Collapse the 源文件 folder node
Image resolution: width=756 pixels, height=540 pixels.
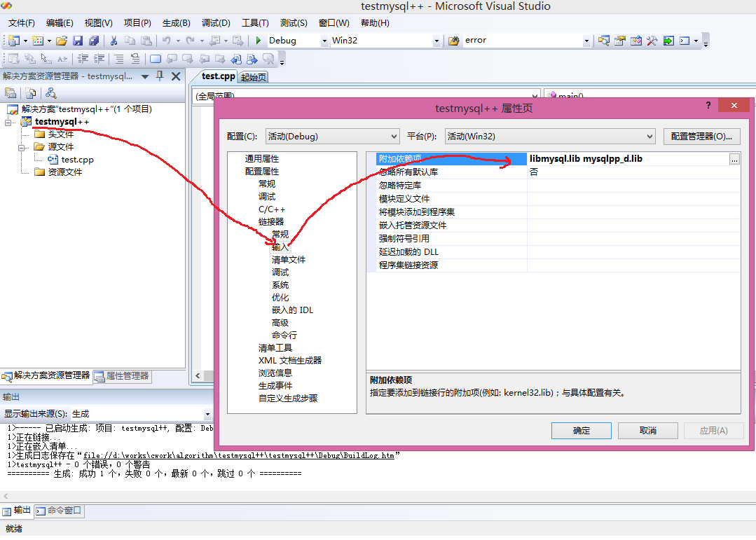[21, 148]
